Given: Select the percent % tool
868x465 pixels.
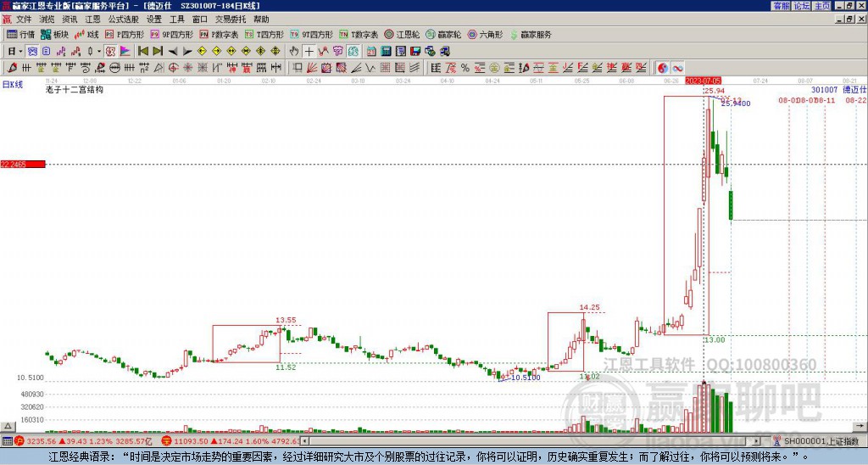Looking at the screenshot, I should [465, 68].
